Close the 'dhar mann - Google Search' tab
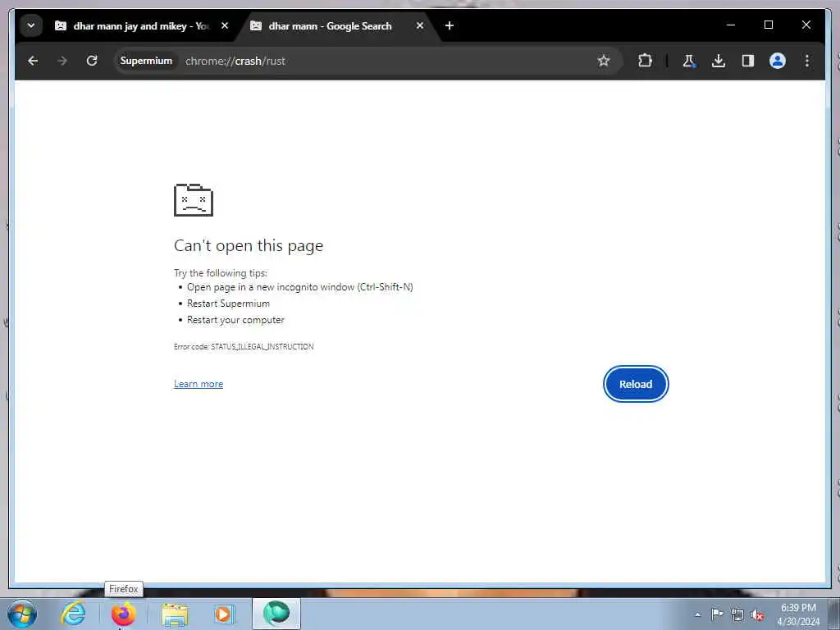 coord(420,25)
